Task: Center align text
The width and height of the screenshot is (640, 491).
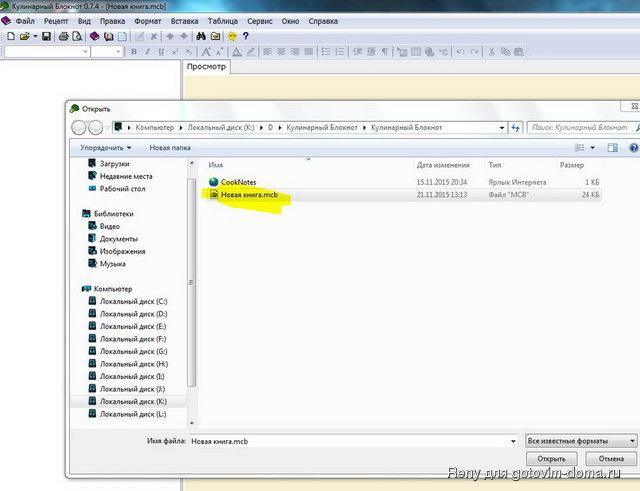Action: (x=281, y=51)
